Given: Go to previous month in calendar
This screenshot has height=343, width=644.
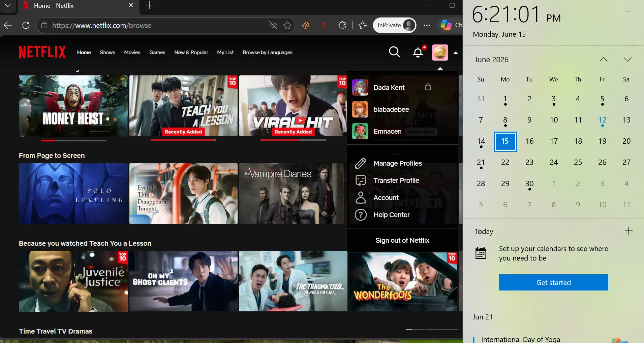Looking at the screenshot, I should click(x=604, y=60).
